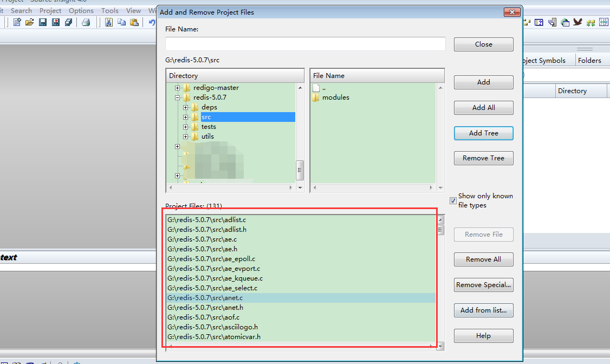Viewport: 610px width, 364px height.
Task: Click the File Name input field
Action: (306, 43)
